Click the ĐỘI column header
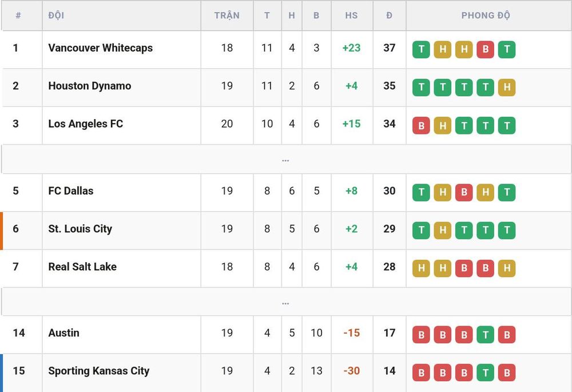Screen dimensions: 572x392 tap(56, 15)
